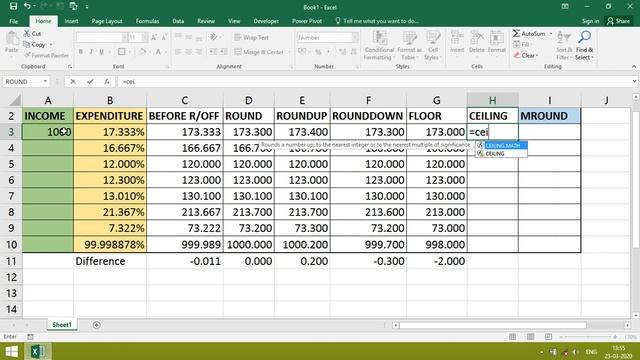Open the Borders dropdown
Screen dimensions: 640x360
130,52
